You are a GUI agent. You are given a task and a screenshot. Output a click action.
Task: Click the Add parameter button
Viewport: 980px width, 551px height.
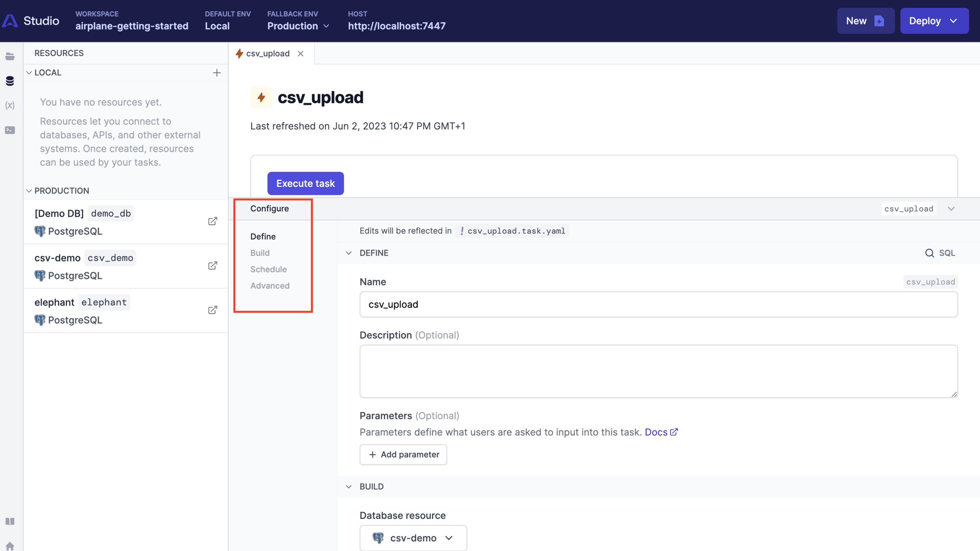403,454
